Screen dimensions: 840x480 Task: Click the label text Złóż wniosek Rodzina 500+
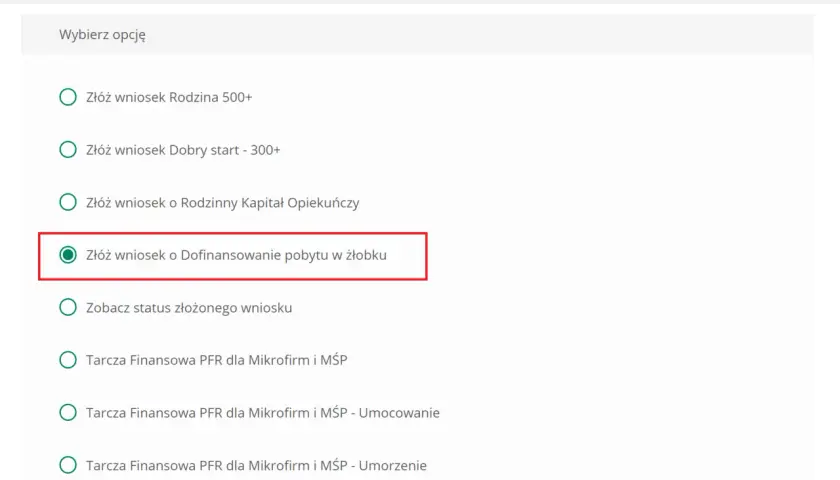click(x=169, y=98)
